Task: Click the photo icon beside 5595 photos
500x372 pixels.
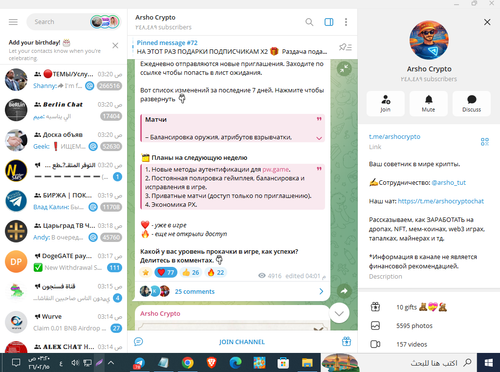Action: tap(375, 325)
